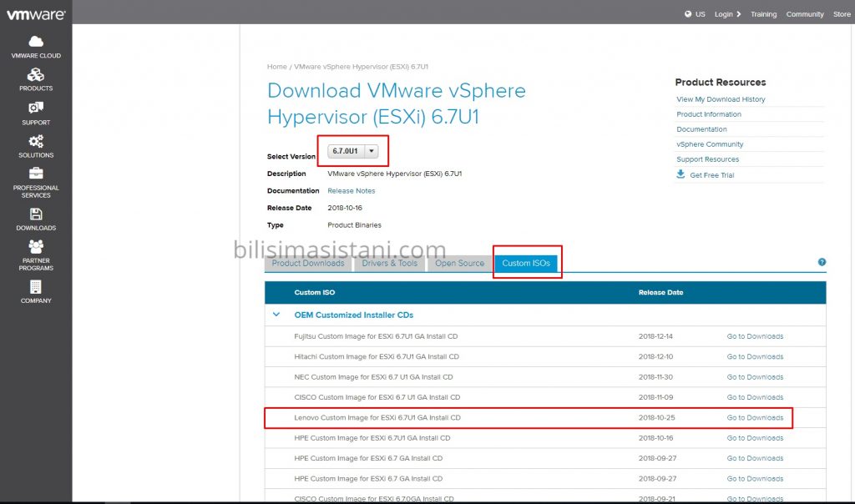
Task: Select the Custom ISOs tab
Action: pyautogui.click(x=526, y=263)
